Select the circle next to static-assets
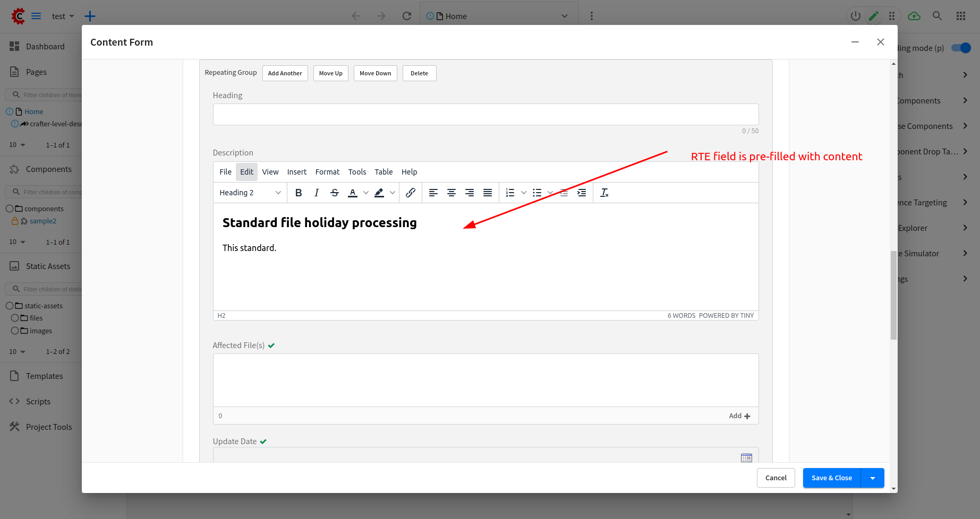Image resolution: width=980 pixels, height=519 pixels. [x=8, y=306]
